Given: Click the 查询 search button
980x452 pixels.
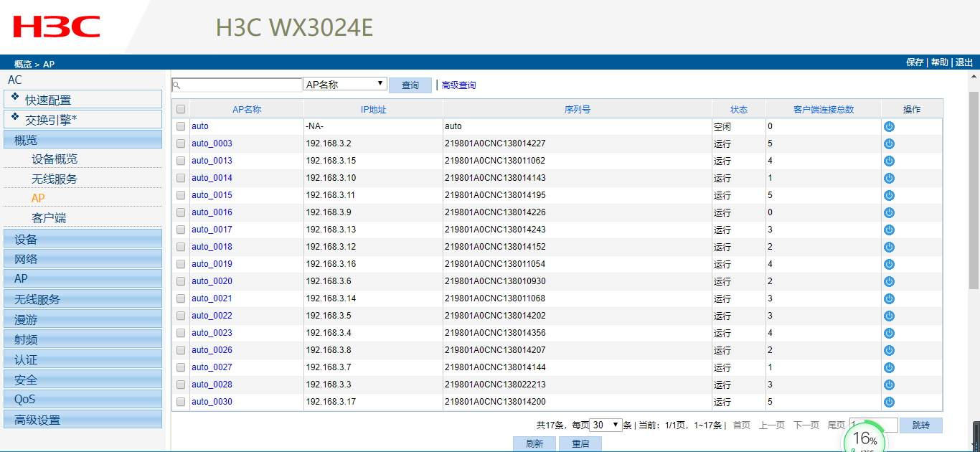Looking at the screenshot, I should [410, 85].
